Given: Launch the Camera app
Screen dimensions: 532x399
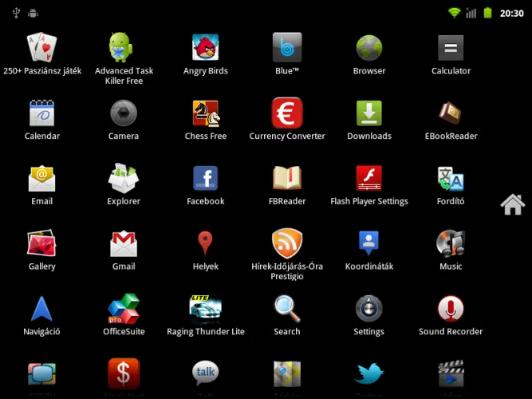Looking at the screenshot, I should click(124, 113).
